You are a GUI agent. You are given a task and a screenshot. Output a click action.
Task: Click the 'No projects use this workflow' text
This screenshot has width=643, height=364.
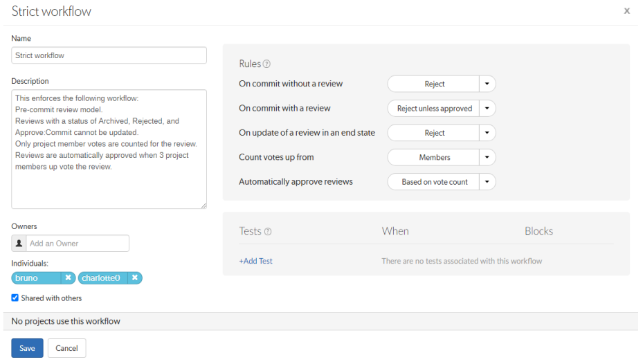(x=66, y=321)
